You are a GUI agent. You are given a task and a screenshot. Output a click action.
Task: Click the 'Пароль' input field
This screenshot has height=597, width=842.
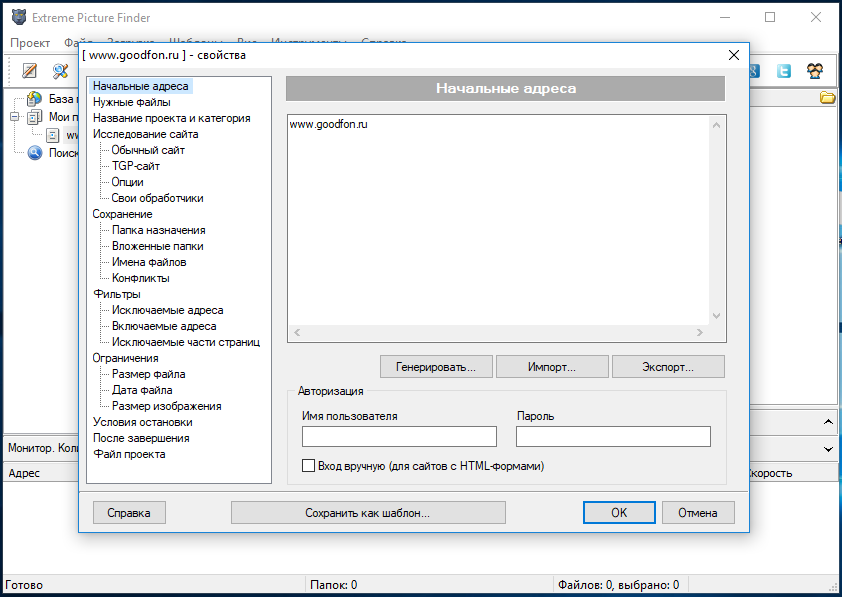tap(613, 436)
